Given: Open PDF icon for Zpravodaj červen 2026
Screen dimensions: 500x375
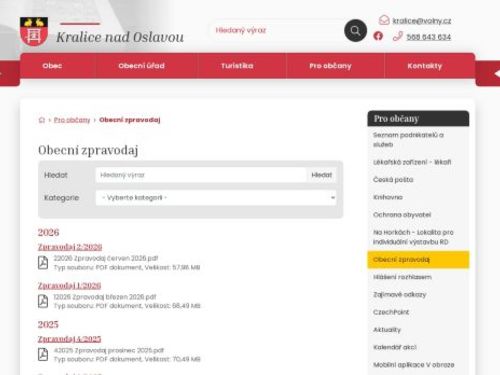Looking at the screenshot, I should click(x=43, y=263).
